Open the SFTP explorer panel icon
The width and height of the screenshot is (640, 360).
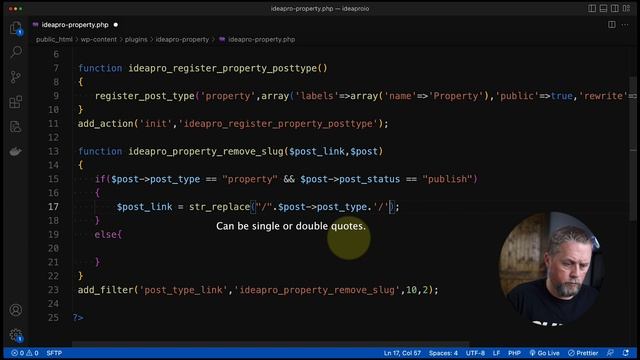point(16,127)
